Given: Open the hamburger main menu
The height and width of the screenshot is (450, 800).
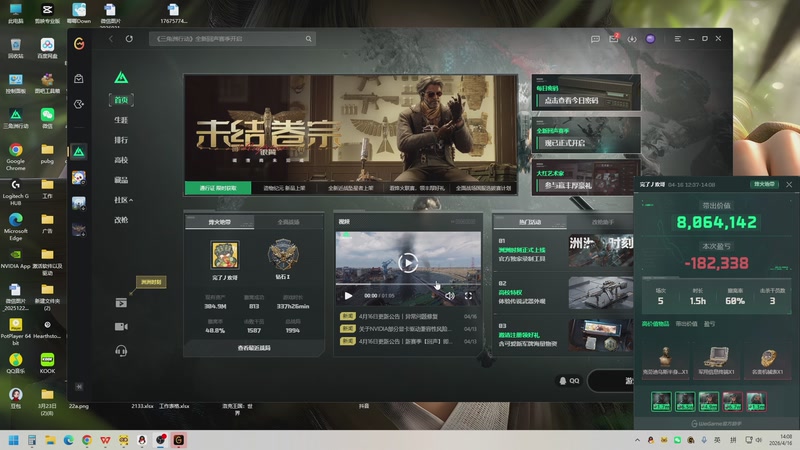Looking at the screenshot, I should pyautogui.click(x=678, y=39).
